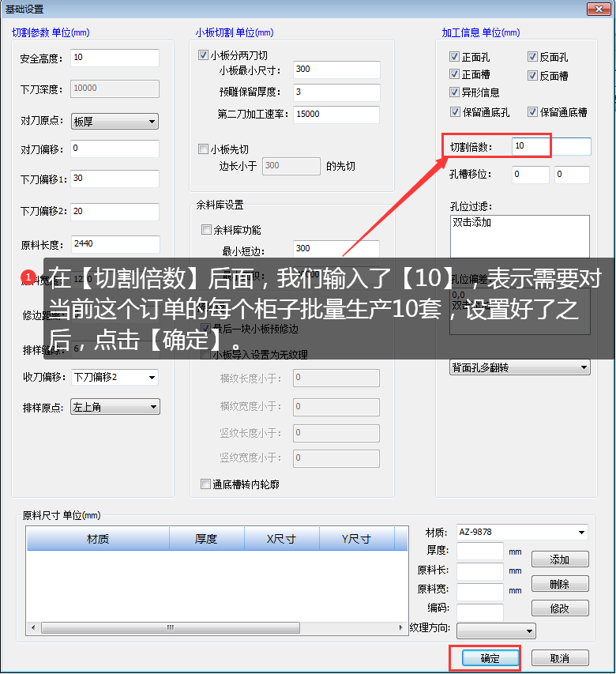Open 对刀原点 dropdown showing 板厚
The width and height of the screenshot is (616, 674).
(115, 121)
